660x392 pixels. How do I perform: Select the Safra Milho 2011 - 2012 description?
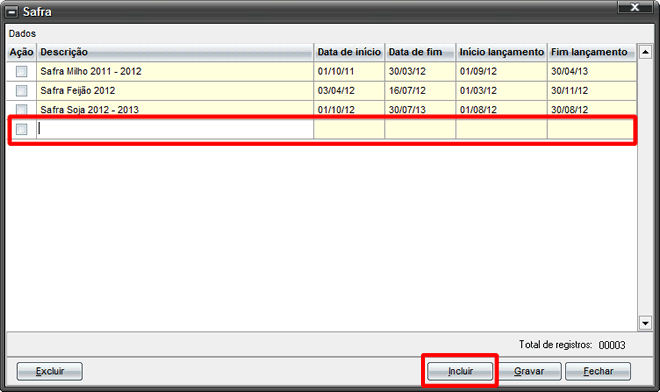[91, 72]
